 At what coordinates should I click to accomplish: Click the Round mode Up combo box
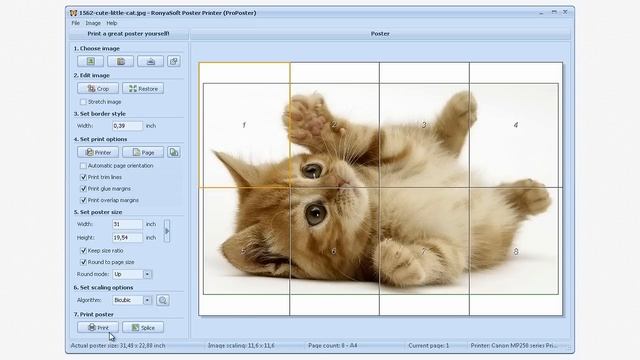point(132,274)
